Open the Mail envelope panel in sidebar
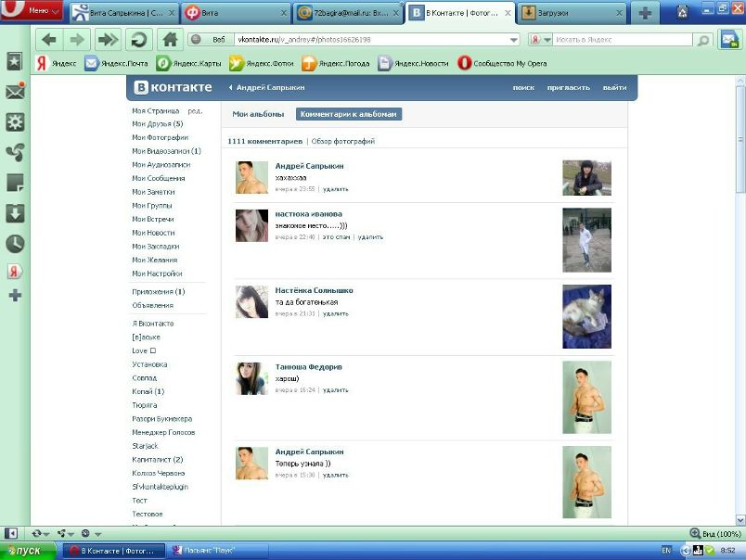Viewport: 746px width, 560px height. pyautogui.click(x=15, y=92)
